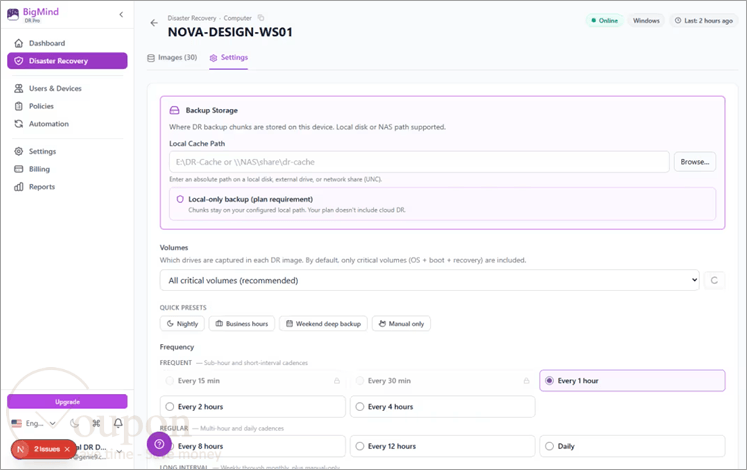Viewport: 747px width, 470px height.
Task: Apply the Nightly quick preset
Action: point(182,324)
